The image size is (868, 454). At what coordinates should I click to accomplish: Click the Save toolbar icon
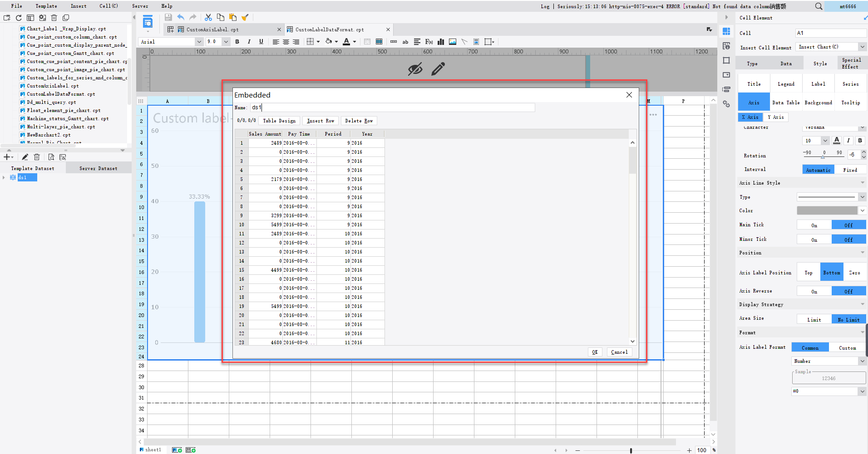(x=168, y=17)
